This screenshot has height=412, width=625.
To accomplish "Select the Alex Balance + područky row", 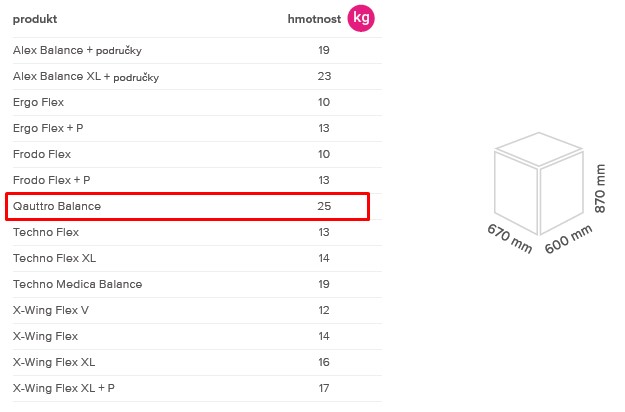I will (197, 51).
